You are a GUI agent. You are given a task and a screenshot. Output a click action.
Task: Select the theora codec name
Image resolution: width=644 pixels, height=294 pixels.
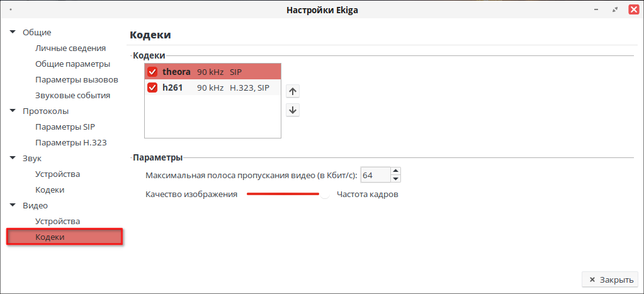point(177,72)
